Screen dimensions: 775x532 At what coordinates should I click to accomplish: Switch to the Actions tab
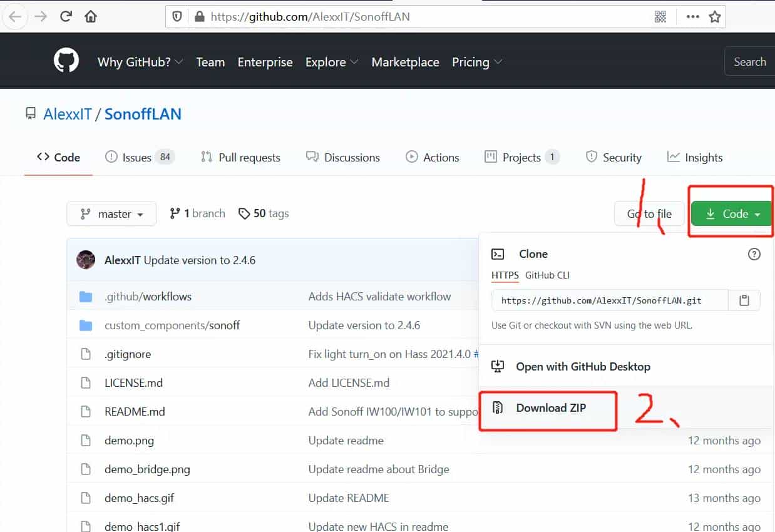click(433, 157)
